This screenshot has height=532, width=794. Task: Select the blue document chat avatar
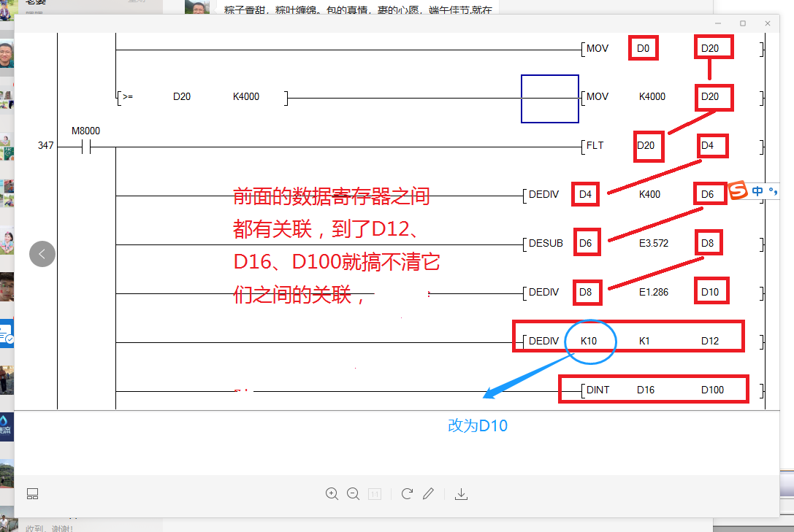pos(7,333)
